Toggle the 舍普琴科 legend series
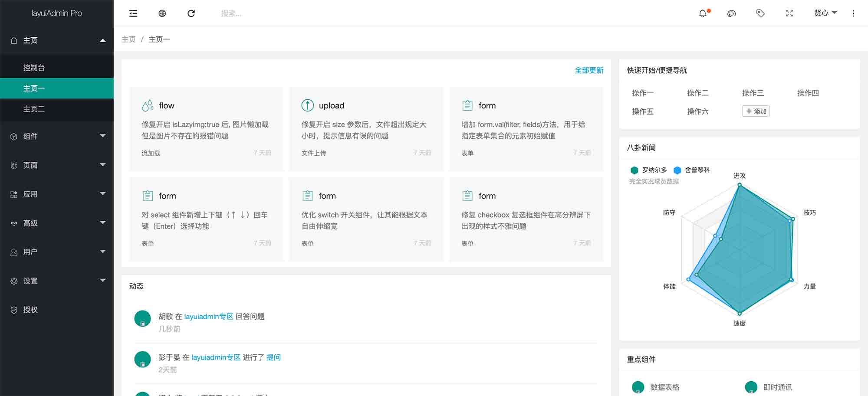868x396 pixels. click(692, 170)
